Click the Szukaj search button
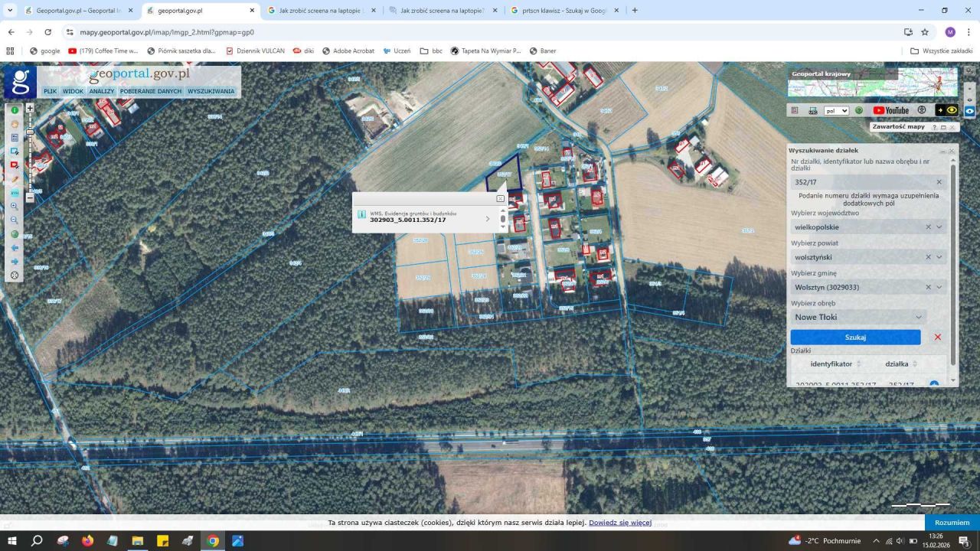 click(855, 337)
